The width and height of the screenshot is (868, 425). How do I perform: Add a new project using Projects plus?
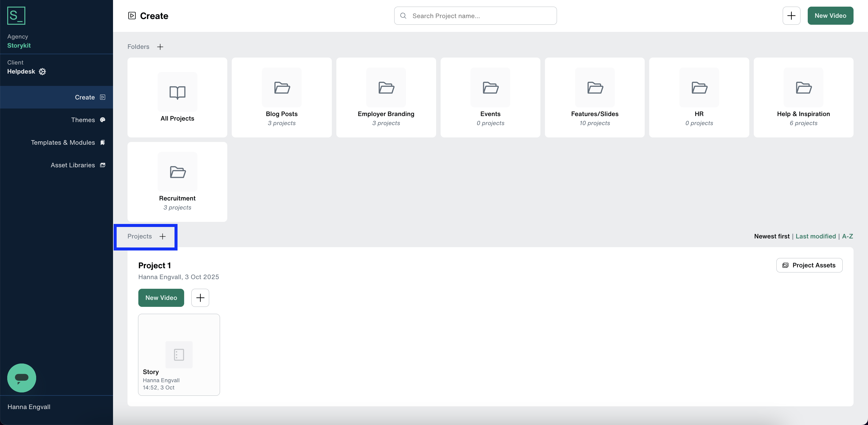(162, 236)
